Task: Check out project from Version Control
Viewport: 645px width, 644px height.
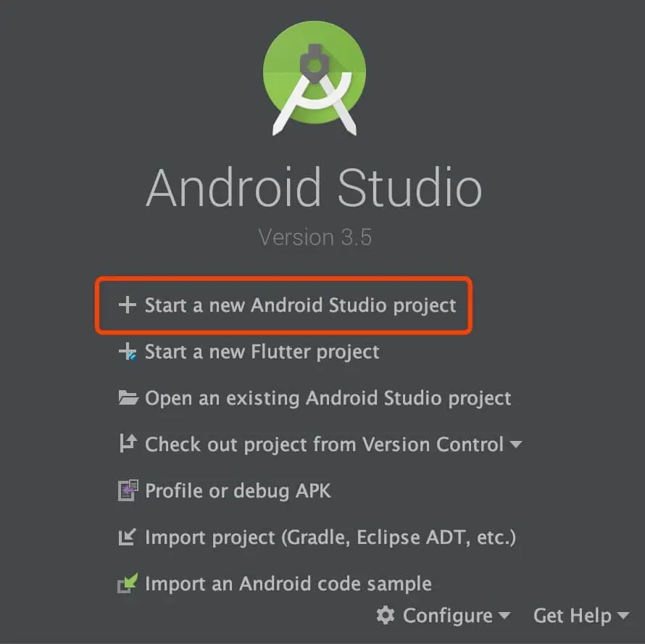Action: [324, 445]
